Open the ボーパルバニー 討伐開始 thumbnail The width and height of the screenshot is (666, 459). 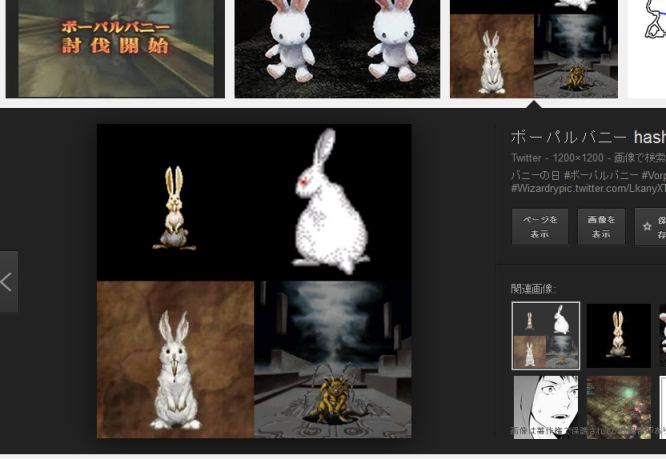115,48
